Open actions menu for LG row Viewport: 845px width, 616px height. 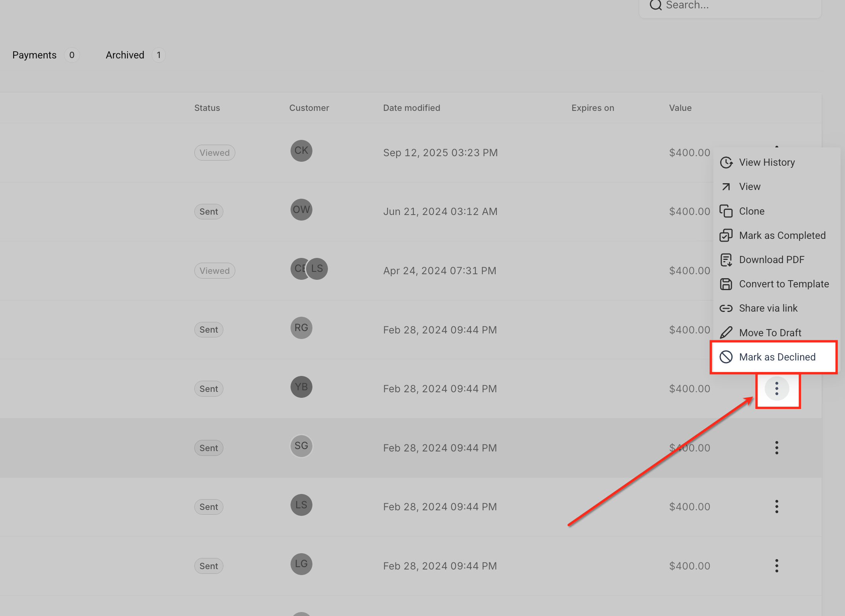point(777,566)
